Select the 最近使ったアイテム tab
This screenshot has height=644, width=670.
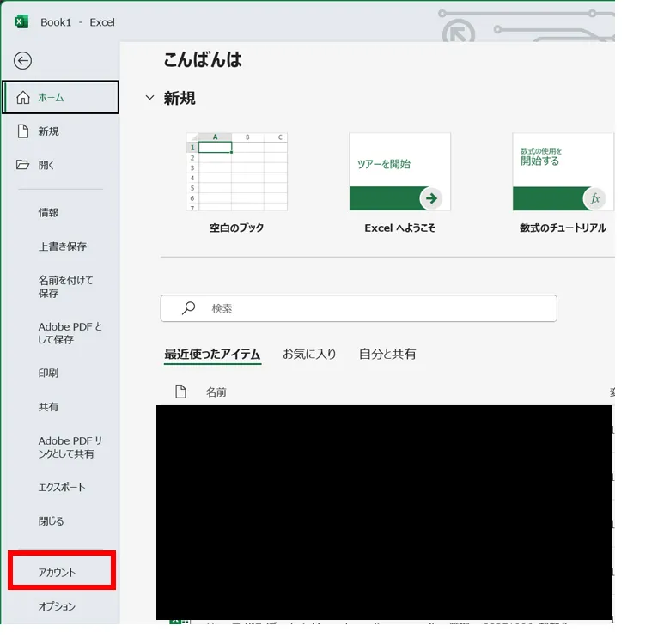212,354
